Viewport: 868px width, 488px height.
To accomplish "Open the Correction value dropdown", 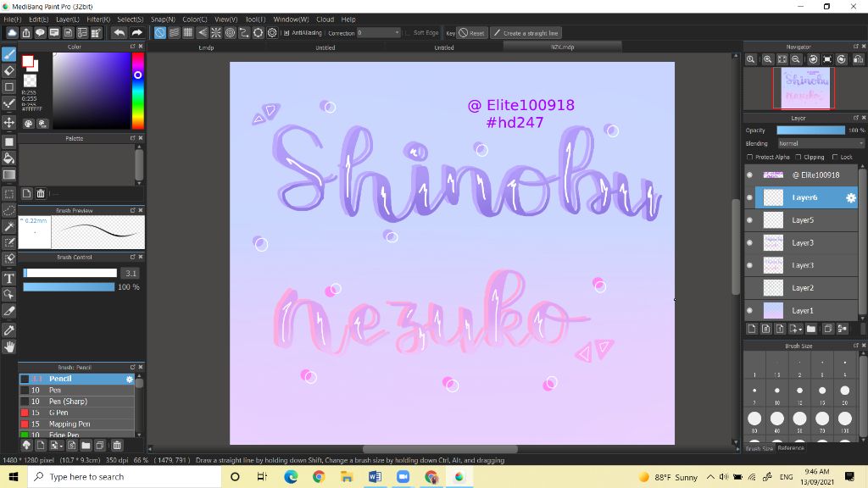I will (x=379, y=33).
